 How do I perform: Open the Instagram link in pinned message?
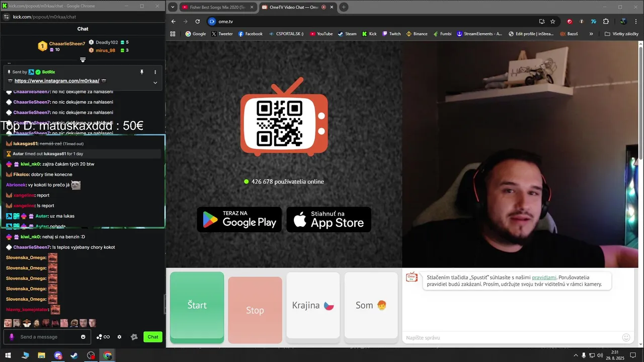[x=57, y=81]
